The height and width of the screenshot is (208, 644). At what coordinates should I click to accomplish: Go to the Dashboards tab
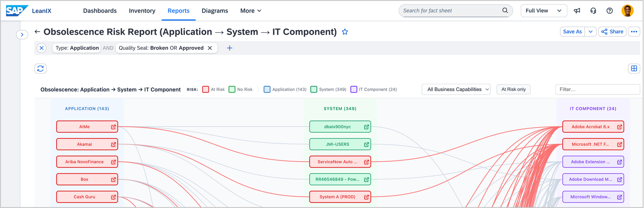(100, 11)
